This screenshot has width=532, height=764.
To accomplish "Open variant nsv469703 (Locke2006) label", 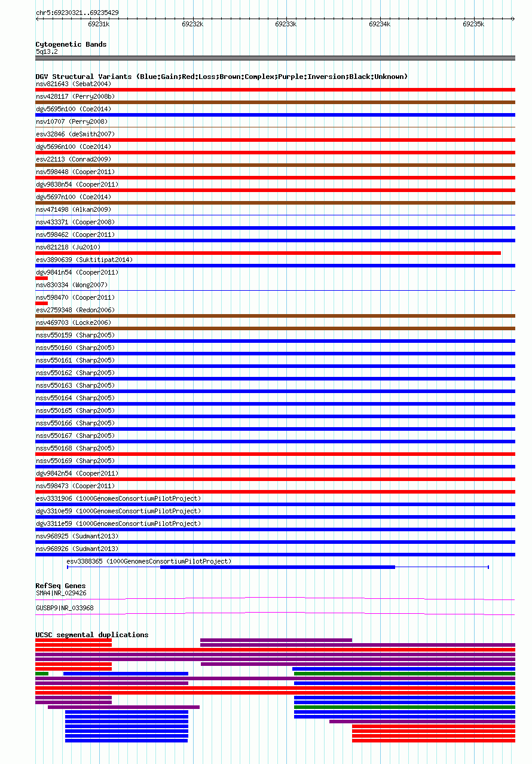I will (x=74, y=322).
